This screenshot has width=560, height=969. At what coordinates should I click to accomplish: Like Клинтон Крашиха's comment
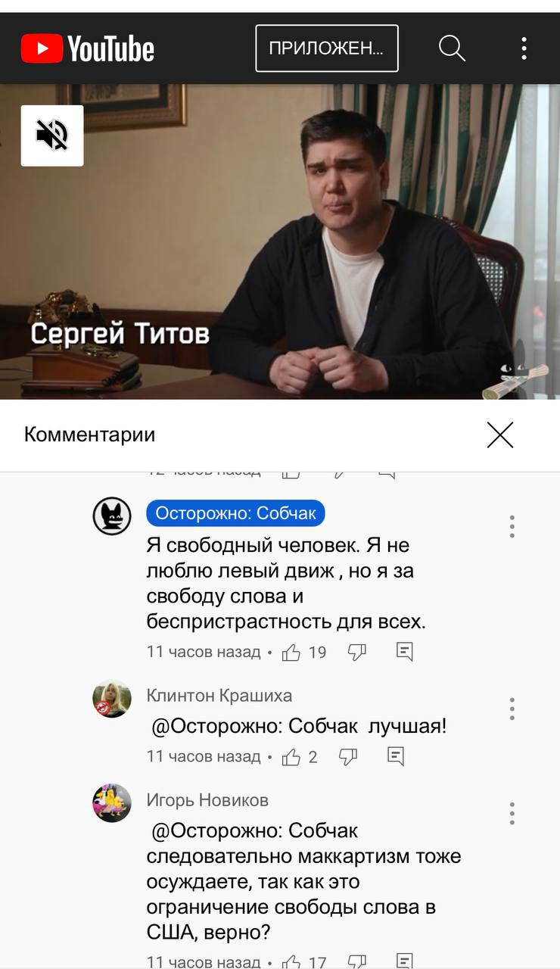(x=291, y=756)
